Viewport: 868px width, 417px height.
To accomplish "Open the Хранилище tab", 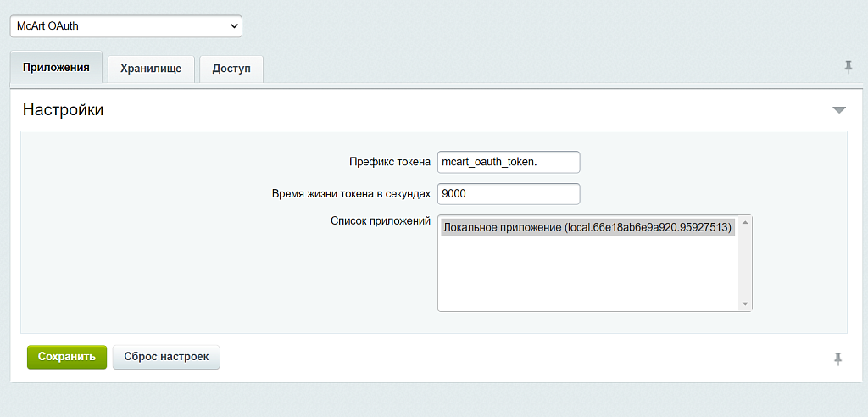I will (x=151, y=69).
